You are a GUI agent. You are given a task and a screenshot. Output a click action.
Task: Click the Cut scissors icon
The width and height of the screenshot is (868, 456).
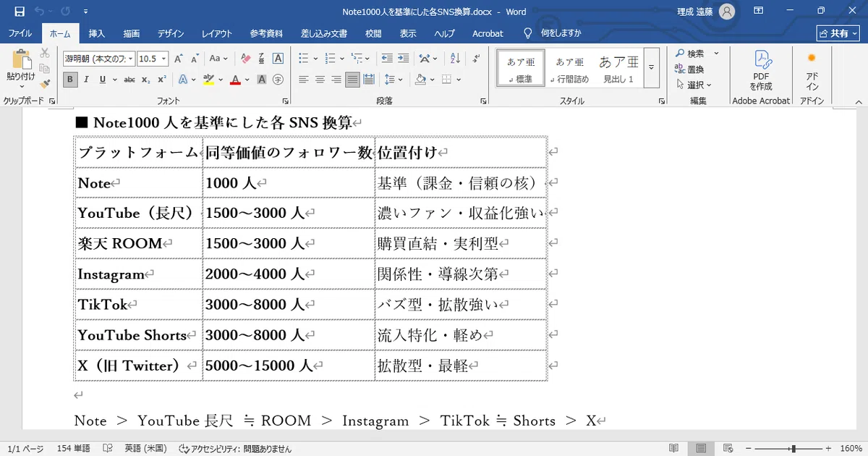point(45,53)
